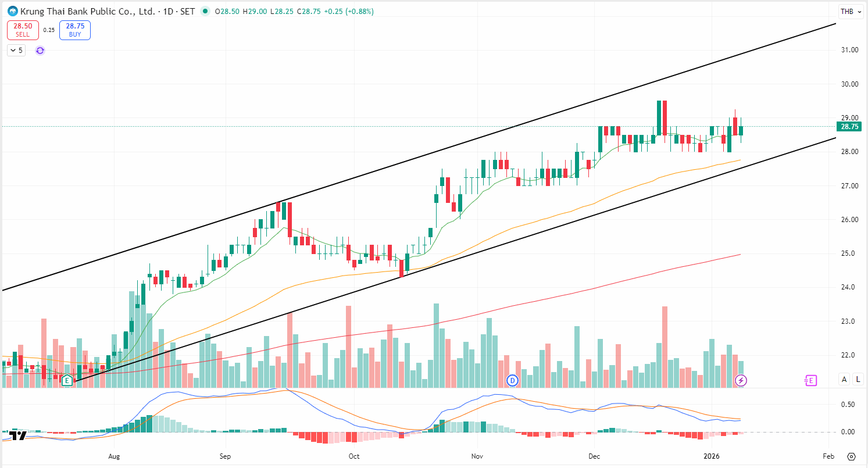Click the 28.50 SELL button

pyautogui.click(x=23, y=30)
